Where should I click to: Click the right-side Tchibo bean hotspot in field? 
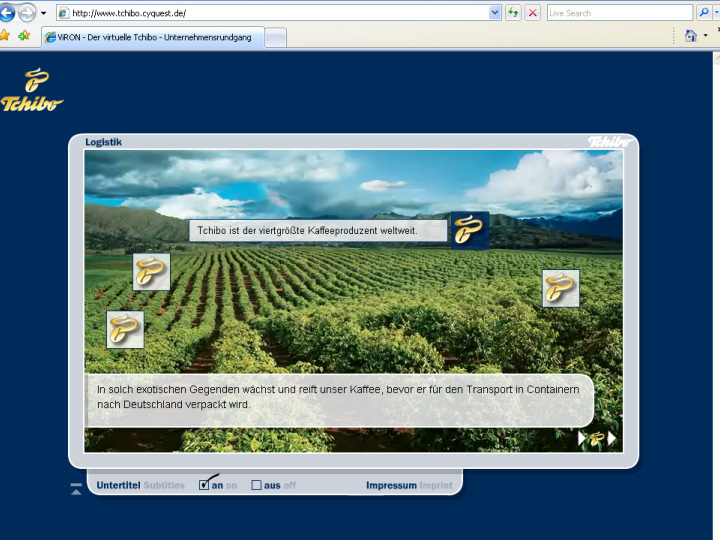561,288
